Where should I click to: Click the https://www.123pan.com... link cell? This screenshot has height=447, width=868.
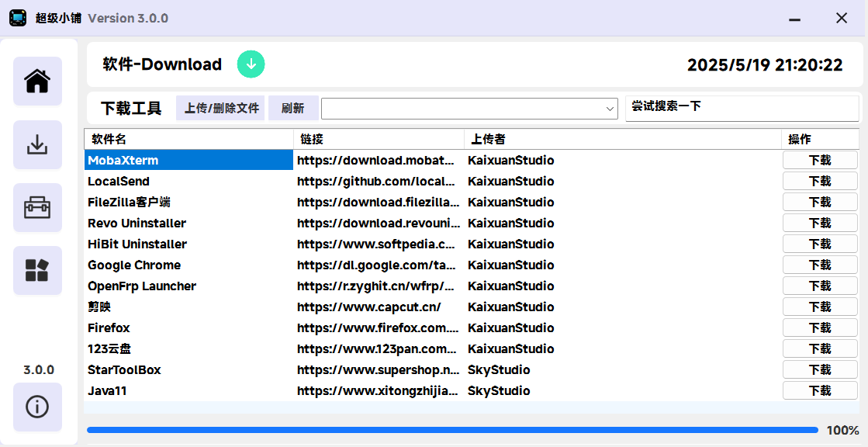tap(379, 349)
